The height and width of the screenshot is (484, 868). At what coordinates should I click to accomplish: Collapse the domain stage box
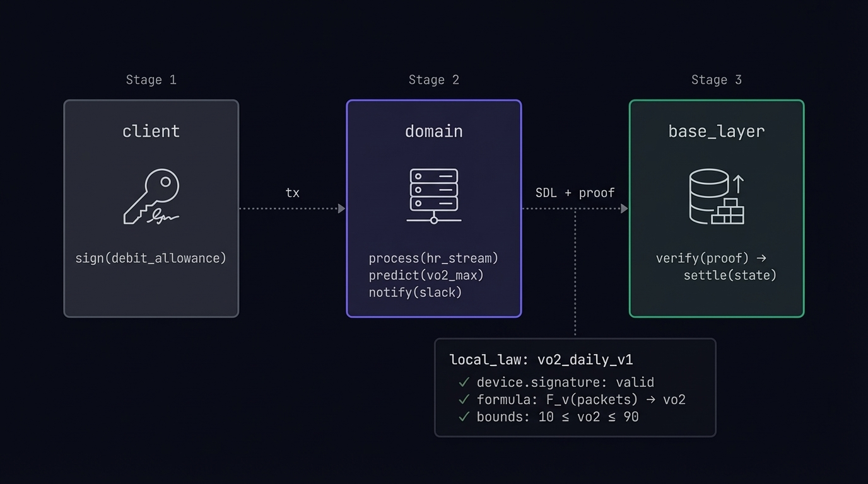coord(433,131)
